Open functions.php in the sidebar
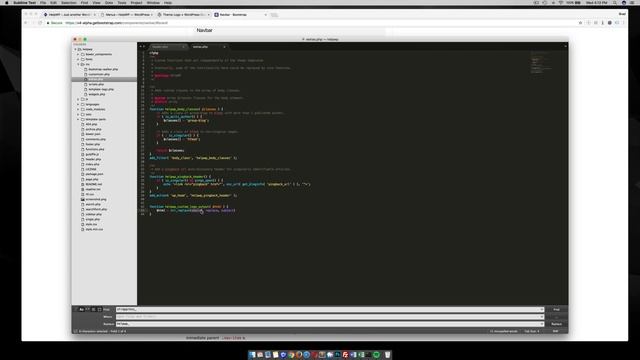640x360 pixels. pos(95,149)
